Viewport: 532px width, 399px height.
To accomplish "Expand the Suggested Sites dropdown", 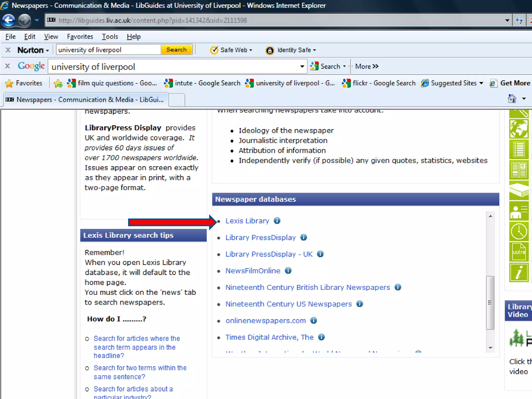I will point(481,83).
